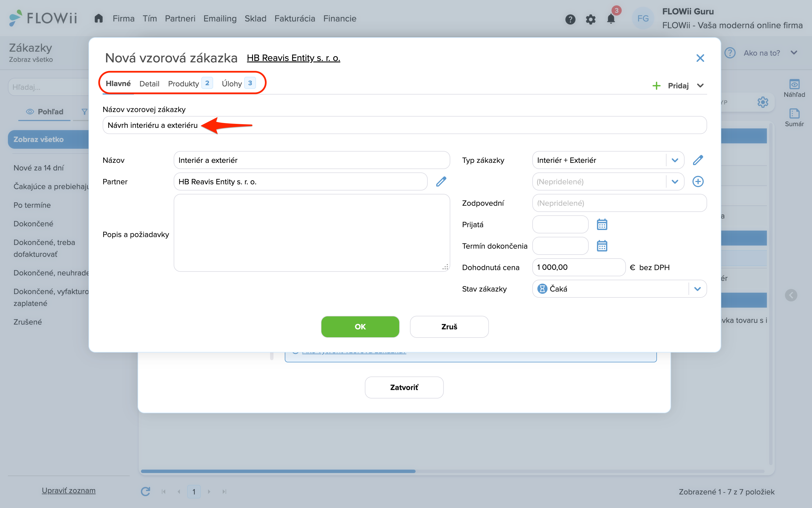Open calendar for Termín dokončenia
812x508 pixels.
coord(602,246)
